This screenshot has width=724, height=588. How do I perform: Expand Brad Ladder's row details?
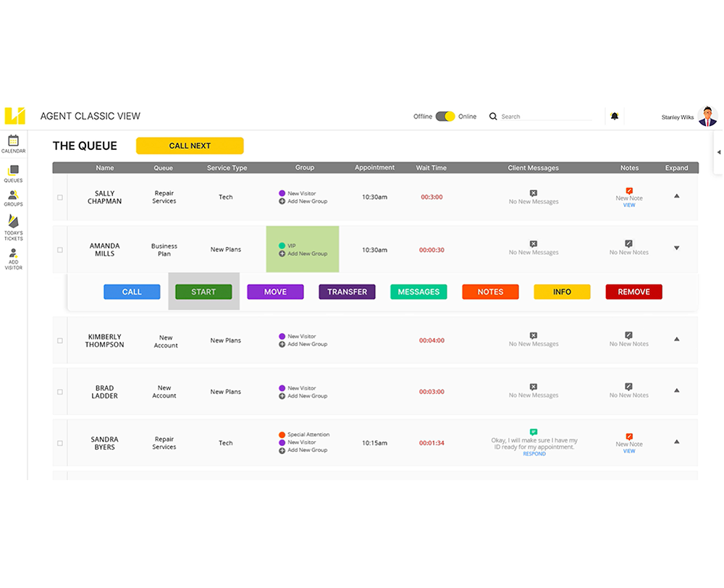tap(676, 390)
